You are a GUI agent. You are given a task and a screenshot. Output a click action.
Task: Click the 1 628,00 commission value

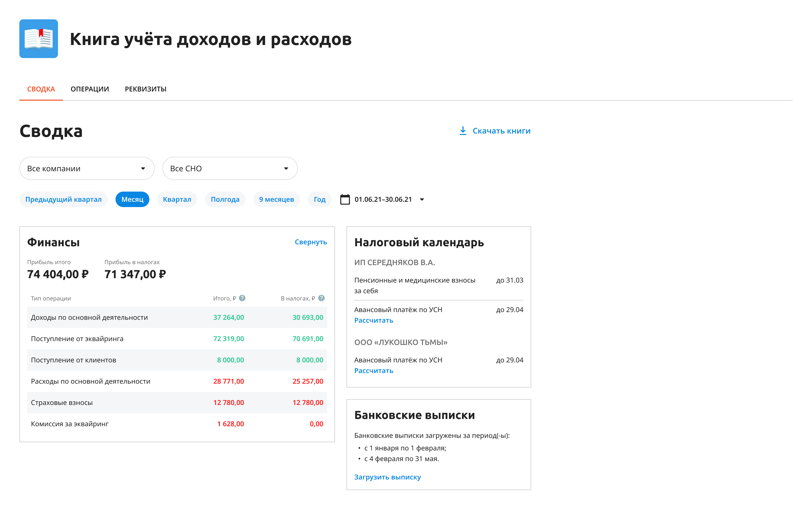point(231,424)
